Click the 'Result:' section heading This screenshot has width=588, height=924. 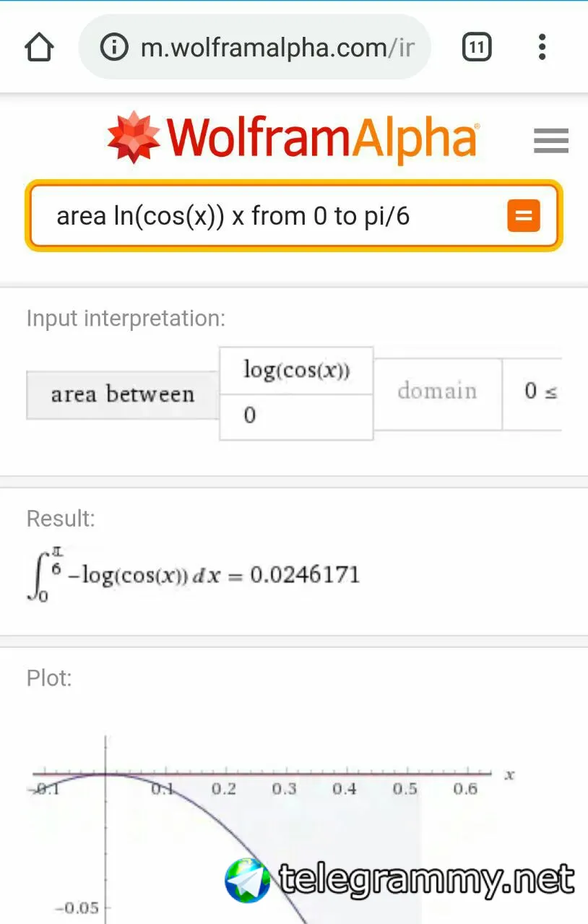(61, 519)
